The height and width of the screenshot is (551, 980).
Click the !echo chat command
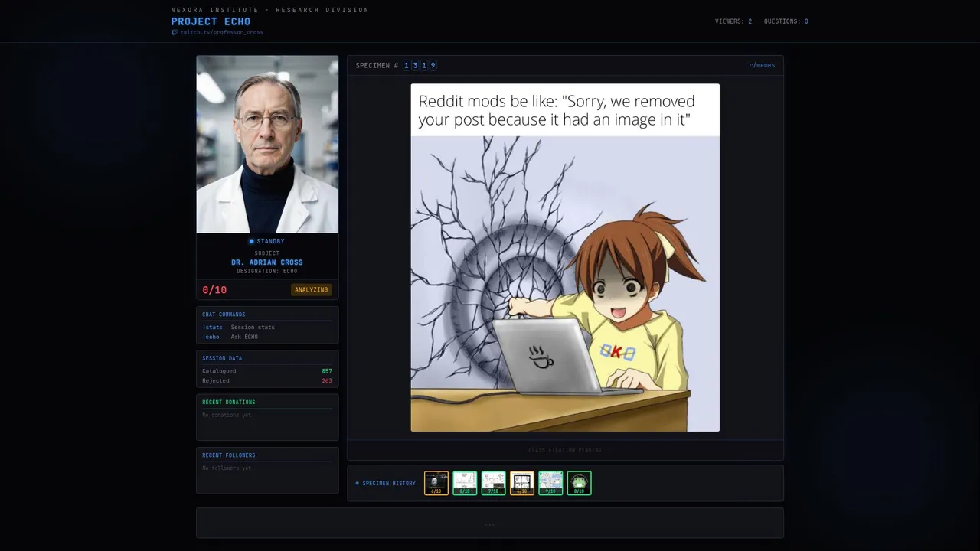[211, 337]
